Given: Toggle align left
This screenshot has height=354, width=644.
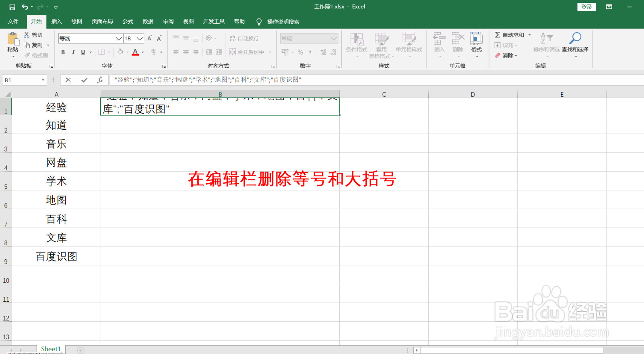Looking at the screenshot, I should (176, 52).
